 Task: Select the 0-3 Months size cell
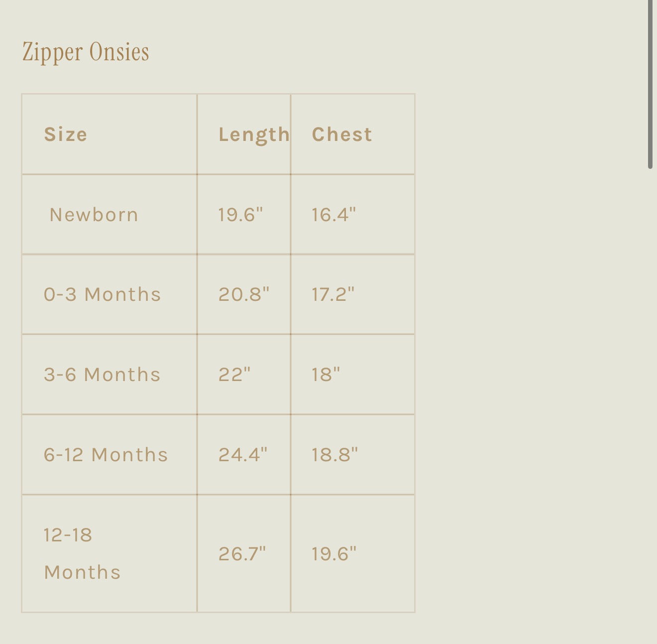[102, 294]
